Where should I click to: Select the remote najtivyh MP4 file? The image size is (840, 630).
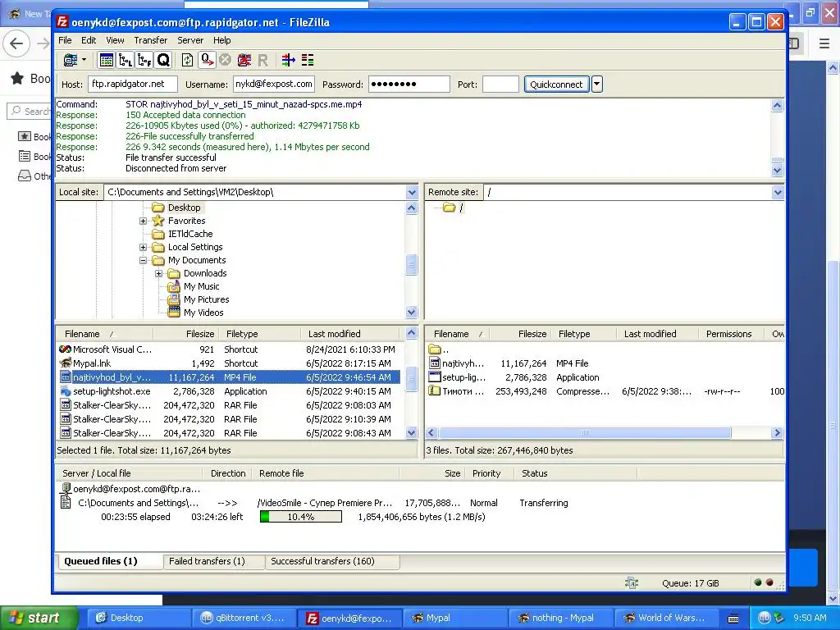[x=605, y=363]
